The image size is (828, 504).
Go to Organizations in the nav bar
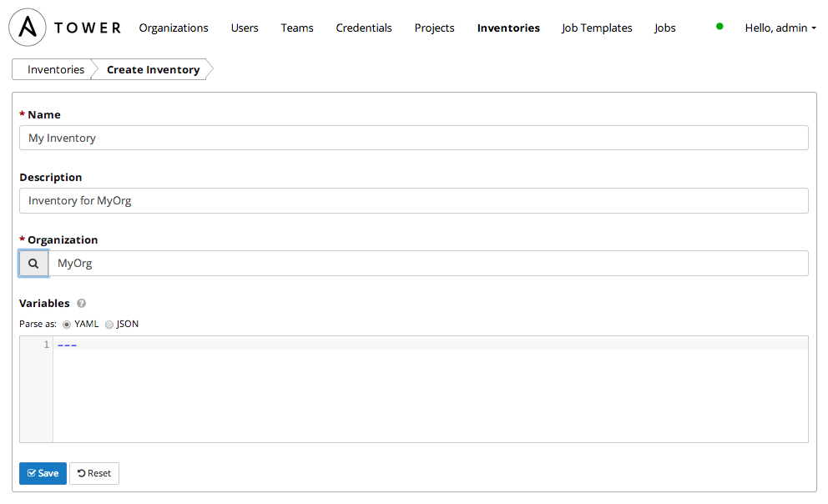coord(174,28)
